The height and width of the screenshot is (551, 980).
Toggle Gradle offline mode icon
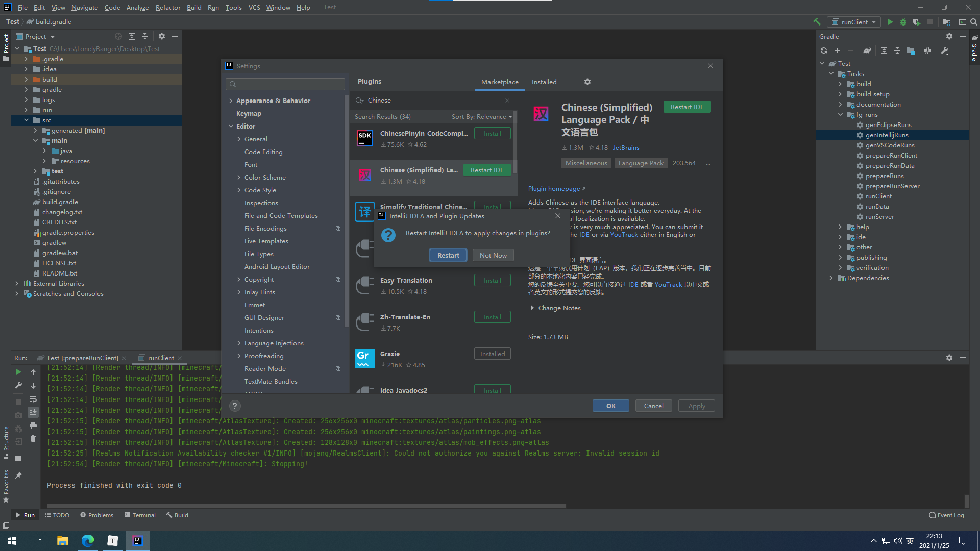927,51
